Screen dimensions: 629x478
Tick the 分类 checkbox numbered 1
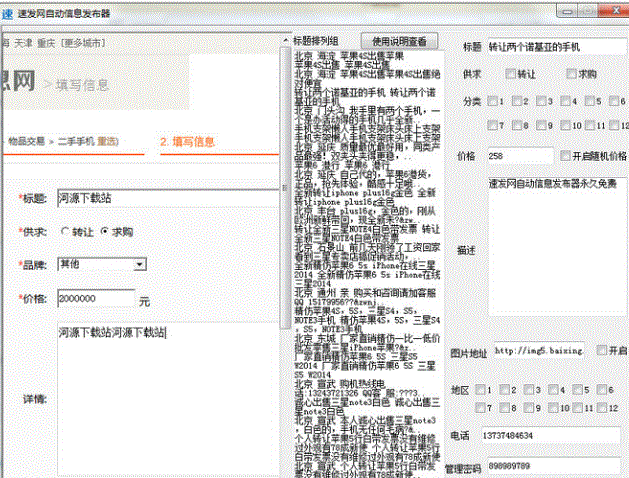click(491, 101)
